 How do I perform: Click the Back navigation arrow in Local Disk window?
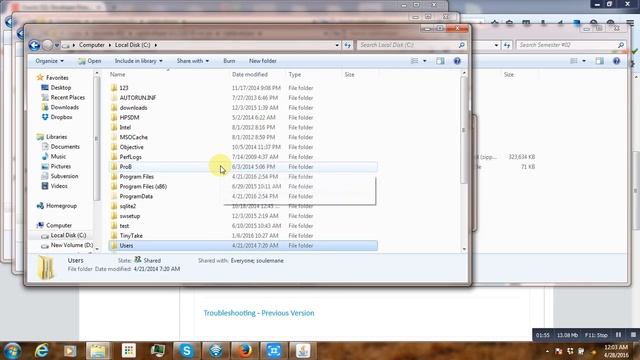click(34, 45)
